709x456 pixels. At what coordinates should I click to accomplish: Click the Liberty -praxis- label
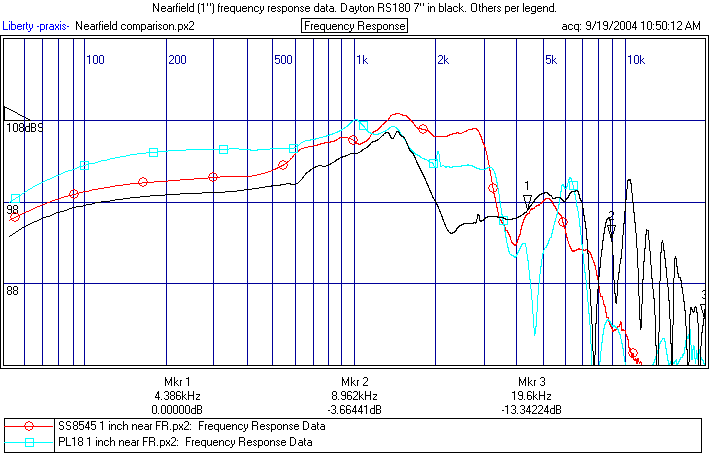(37, 26)
